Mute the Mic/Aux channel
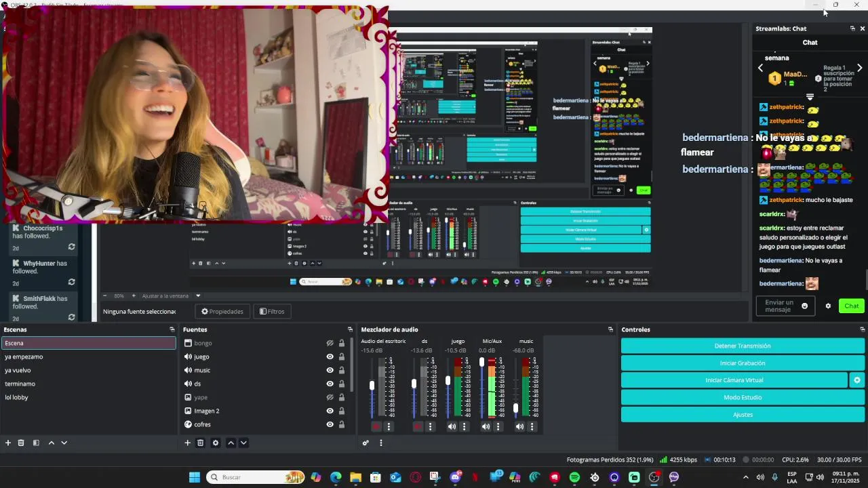 click(x=486, y=426)
